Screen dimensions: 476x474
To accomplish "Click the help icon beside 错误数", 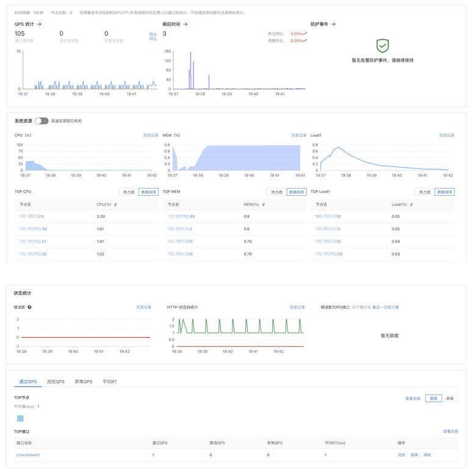I will click(29, 307).
